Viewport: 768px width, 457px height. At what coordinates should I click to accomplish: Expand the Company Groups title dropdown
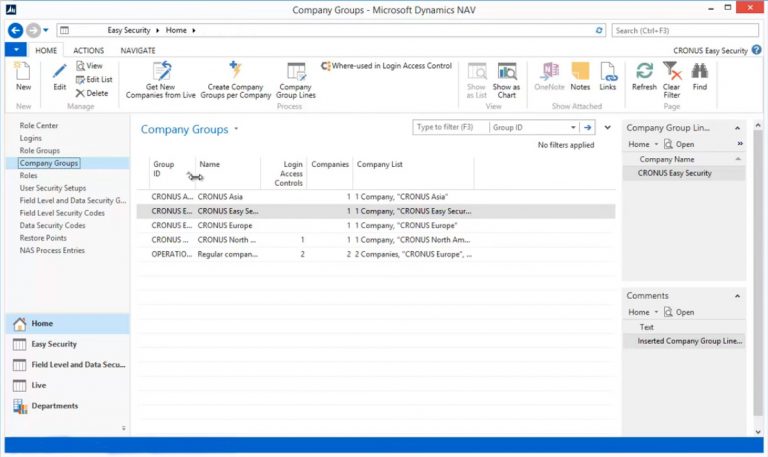click(x=237, y=130)
